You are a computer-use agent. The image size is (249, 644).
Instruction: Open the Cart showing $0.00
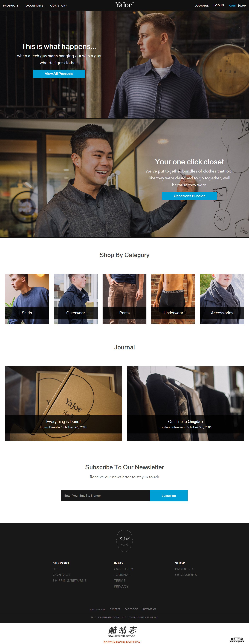click(237, 5)
